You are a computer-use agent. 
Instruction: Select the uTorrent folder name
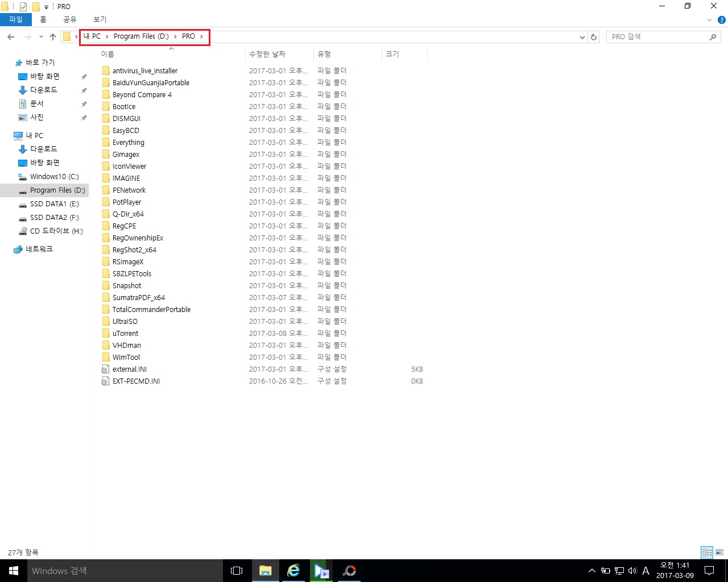click(x=126, y=334)
